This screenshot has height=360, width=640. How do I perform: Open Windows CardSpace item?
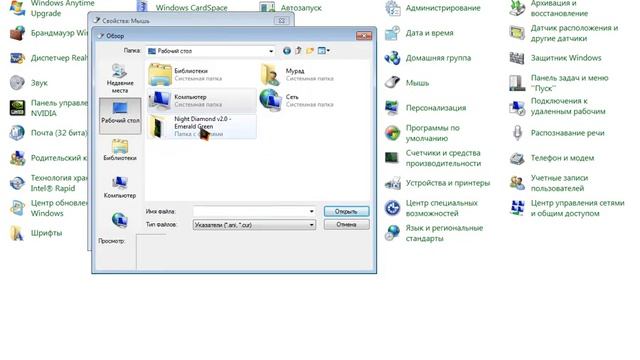pyautogui.click(x=181, y=7)
